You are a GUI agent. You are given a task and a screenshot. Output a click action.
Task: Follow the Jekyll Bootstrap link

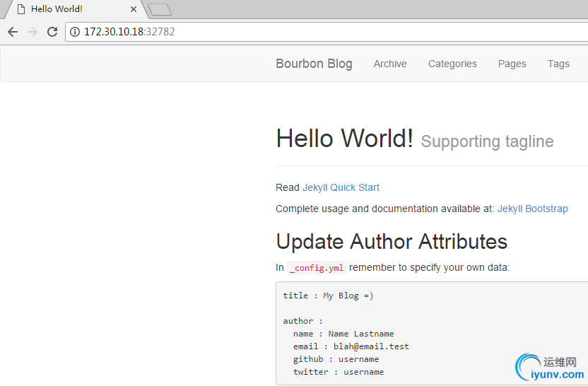click(532, 209)
